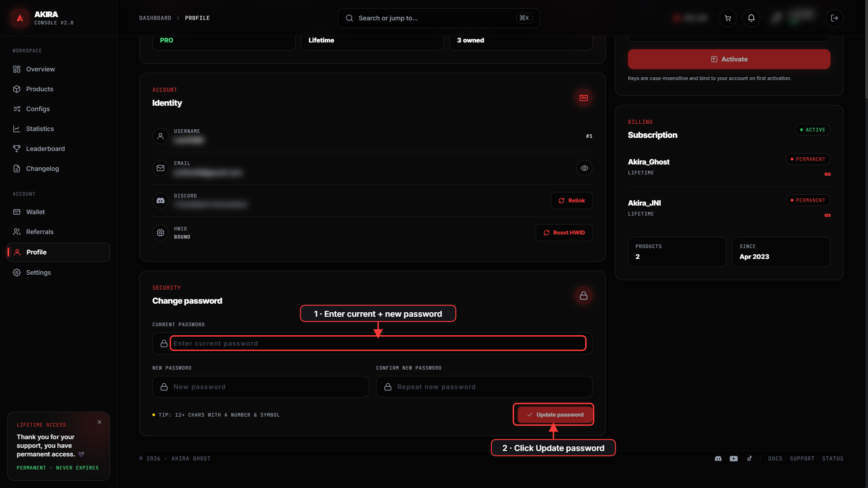Open notifications bell

(x=751, y=18)
